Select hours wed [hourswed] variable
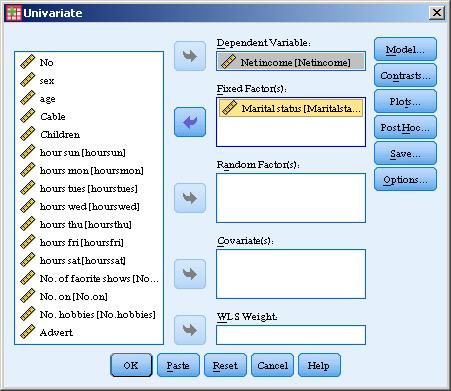The width and height of the screenshot is (451, 391). coord(89,206)
